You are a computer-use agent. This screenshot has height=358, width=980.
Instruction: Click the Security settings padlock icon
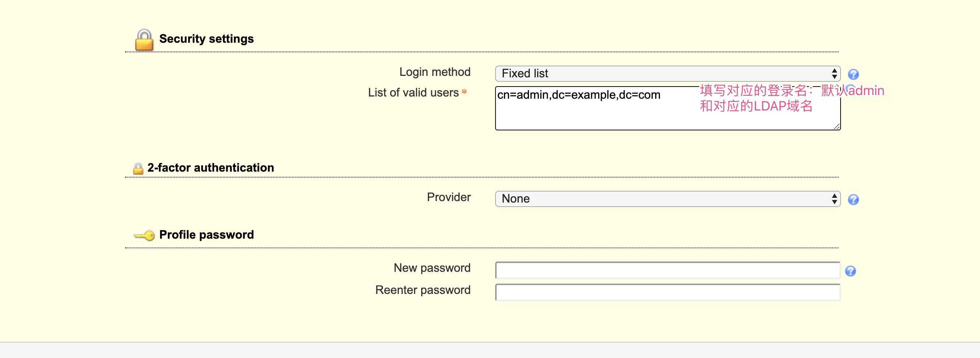click(x=144, y=40)
